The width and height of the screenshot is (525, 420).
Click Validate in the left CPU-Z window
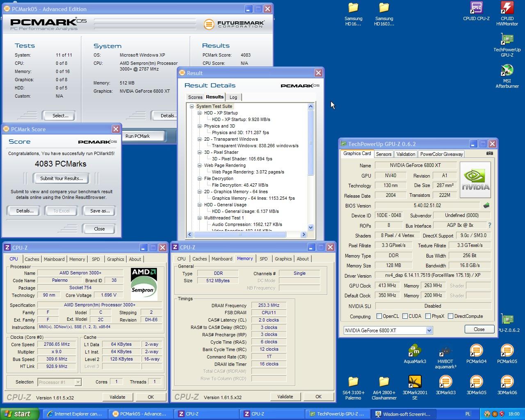pyautogui.click(x=117, y=397)
